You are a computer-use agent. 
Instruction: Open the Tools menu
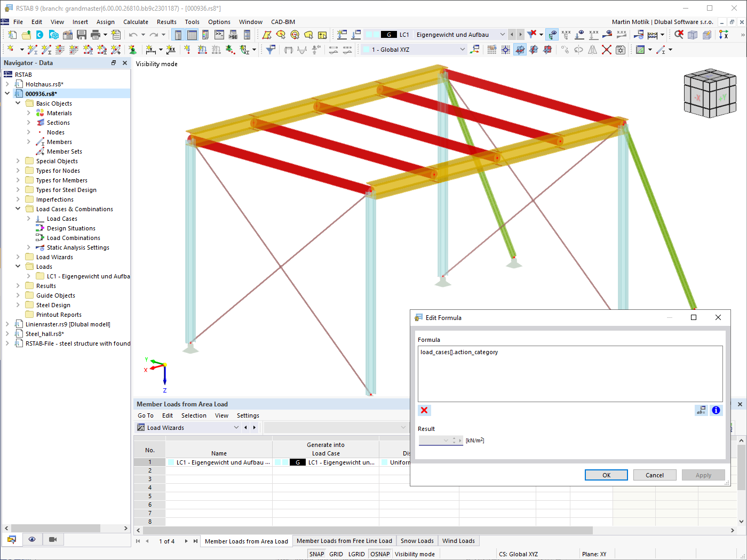pos(192,22)
